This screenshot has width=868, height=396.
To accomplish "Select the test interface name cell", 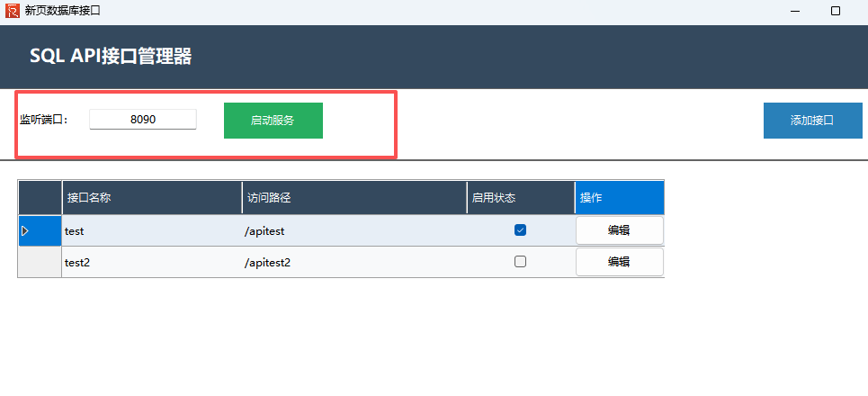I will click(x=151, y=231).
